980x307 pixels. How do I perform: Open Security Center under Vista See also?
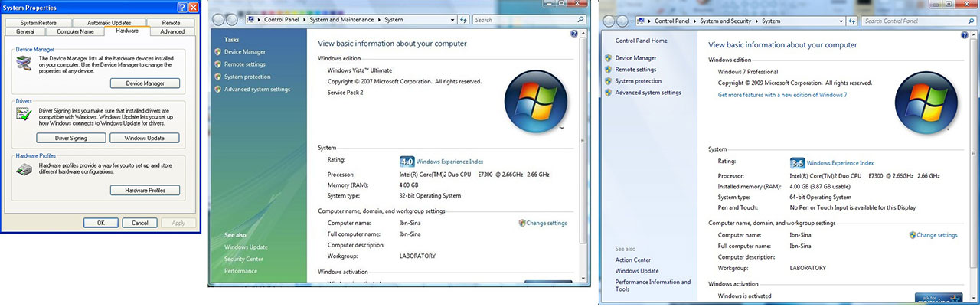[243, 259]
